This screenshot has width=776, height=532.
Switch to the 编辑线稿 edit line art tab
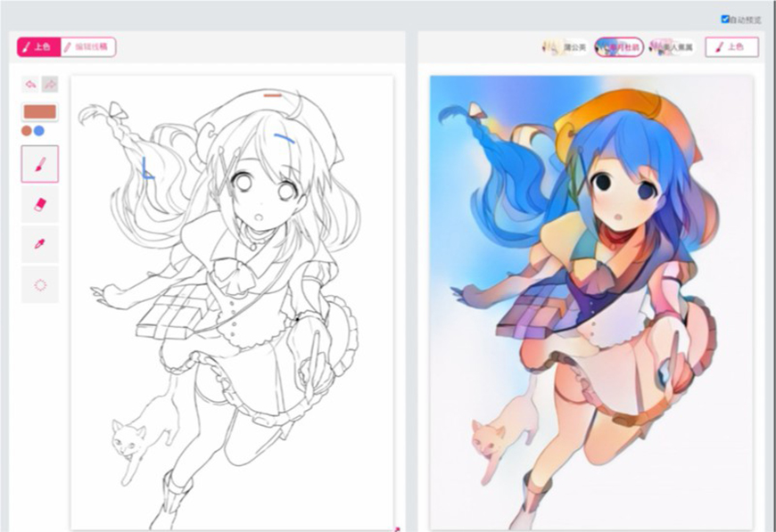click(x=88, y=47)
